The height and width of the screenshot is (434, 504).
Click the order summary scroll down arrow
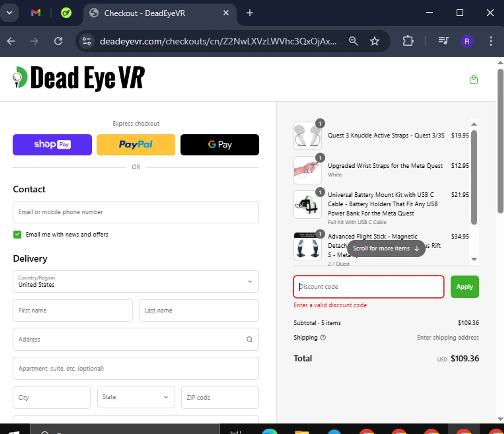coord(474,259)
